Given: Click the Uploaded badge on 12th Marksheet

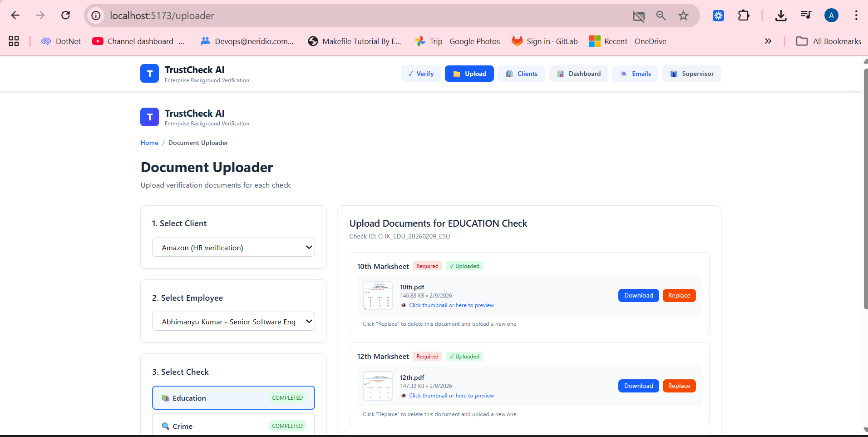Looking at the screenshot, I should coord(464,357).
